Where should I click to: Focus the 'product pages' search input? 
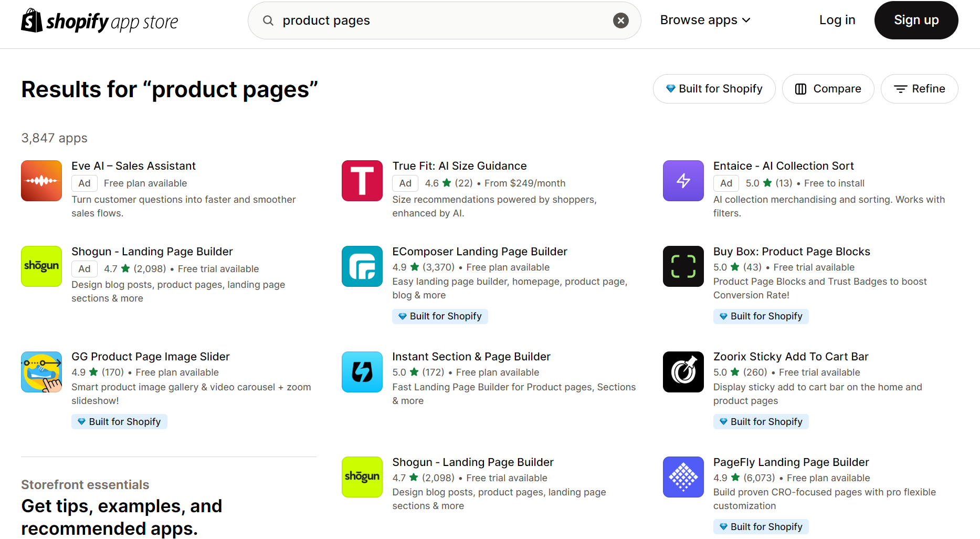coord(444,20)
